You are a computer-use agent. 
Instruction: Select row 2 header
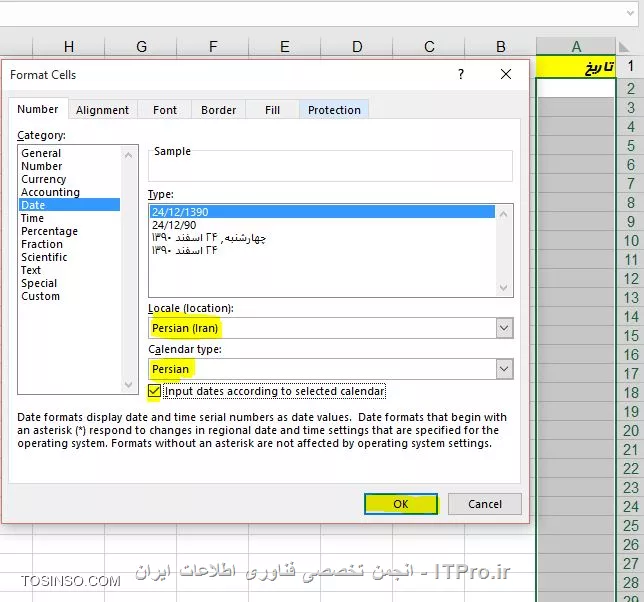coord(630,89)
